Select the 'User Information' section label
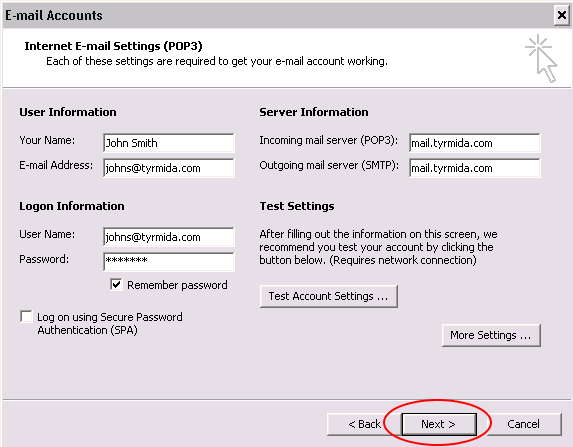Image resolution: width=573 pixels, height=447 pixels. point(68,112)
